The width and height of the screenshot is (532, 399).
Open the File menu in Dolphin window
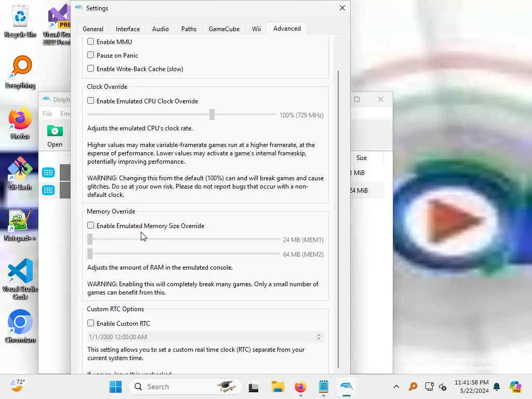(x=47, y=114)
